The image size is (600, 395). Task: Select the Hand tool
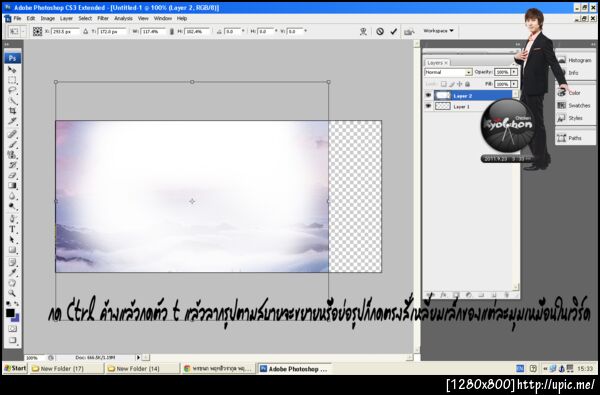[x=12, y=283]
